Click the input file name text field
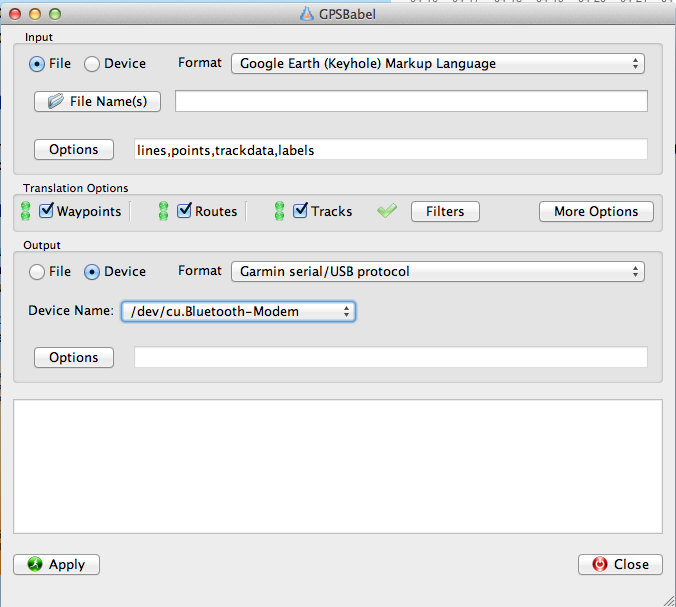 tap(411, 101)
